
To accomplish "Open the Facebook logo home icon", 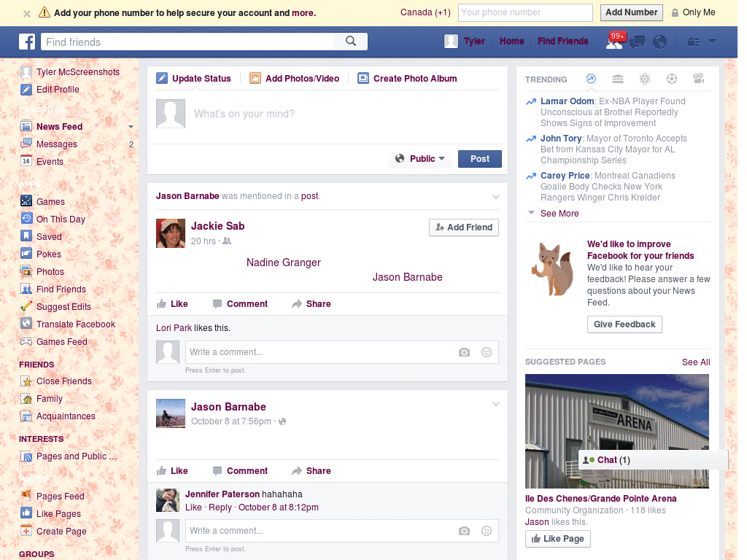I will click(x=27, y=42).
